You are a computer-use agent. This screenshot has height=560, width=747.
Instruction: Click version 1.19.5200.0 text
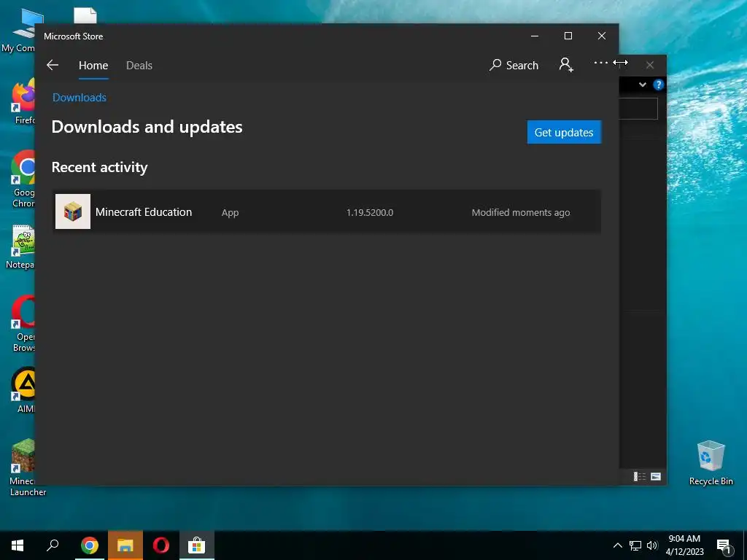point(370,213)
